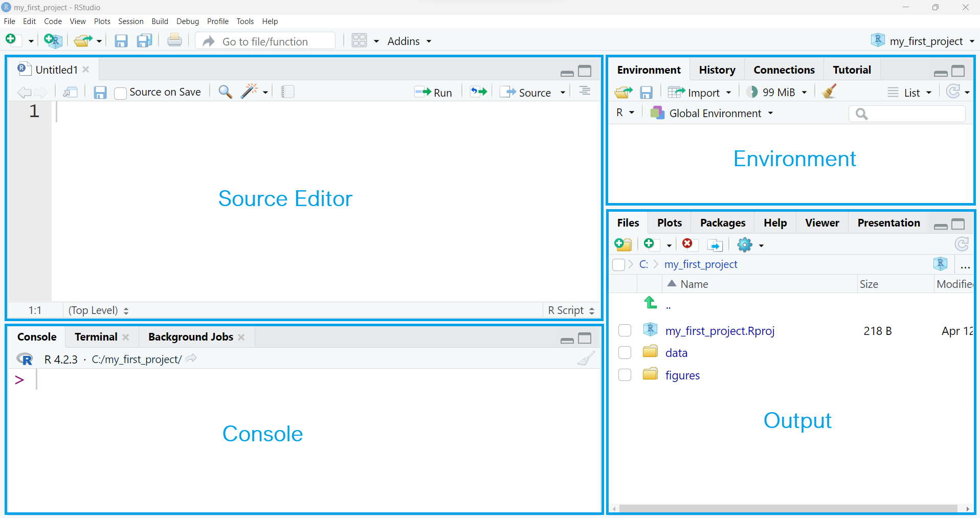Expand recent files arrow beside Open icon
The image size is (980, 518).
point(99,41)
